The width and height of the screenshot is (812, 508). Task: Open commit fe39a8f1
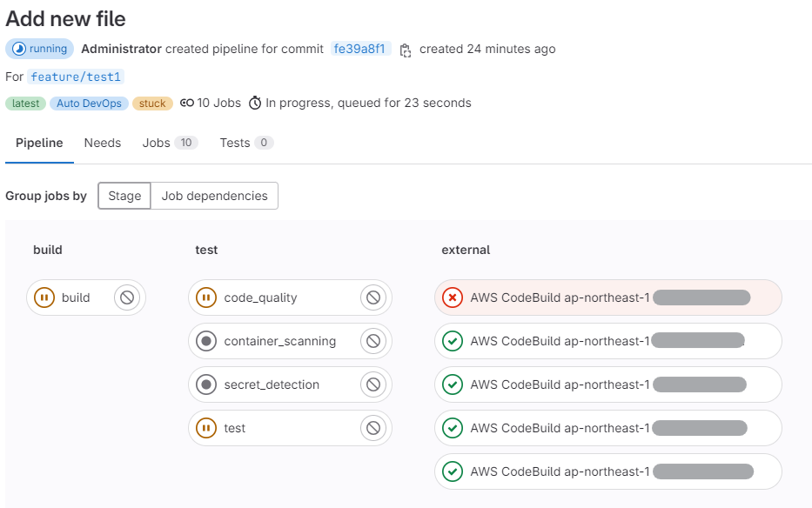pos(360,50)
